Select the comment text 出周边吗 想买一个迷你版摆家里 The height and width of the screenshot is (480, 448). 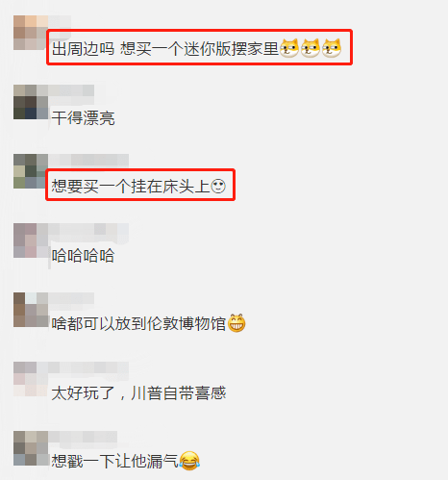(165, 49)
